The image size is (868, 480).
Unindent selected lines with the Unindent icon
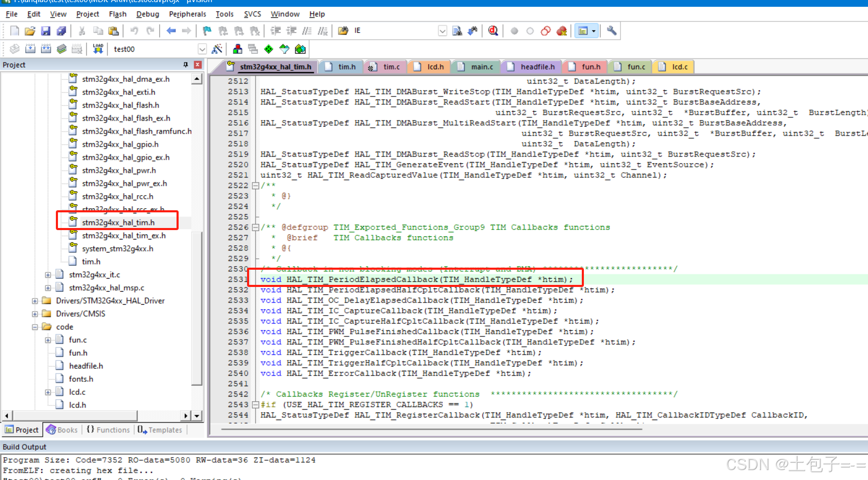coord(291,31)
